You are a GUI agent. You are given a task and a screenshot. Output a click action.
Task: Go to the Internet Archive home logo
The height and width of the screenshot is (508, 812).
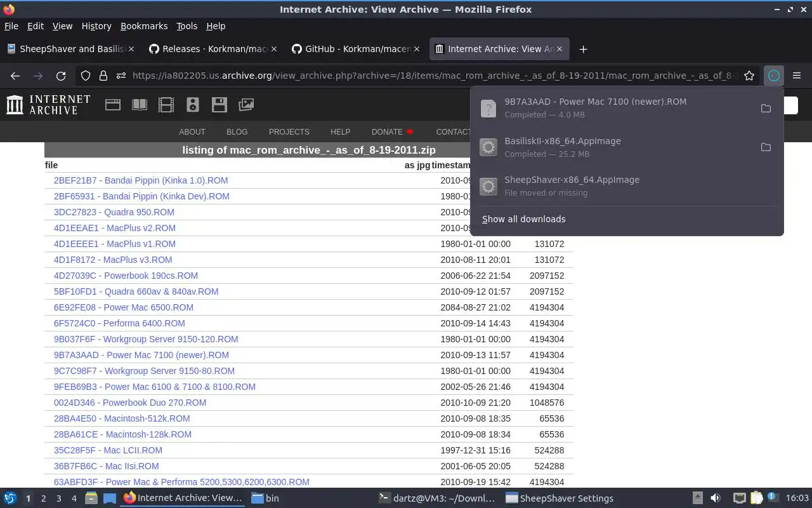(x=48, y=105)
